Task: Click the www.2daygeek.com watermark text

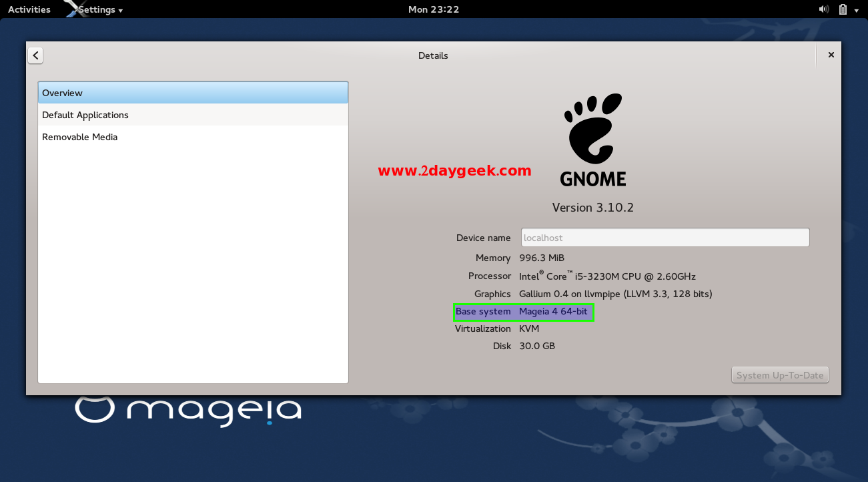Action: (454, 171)
